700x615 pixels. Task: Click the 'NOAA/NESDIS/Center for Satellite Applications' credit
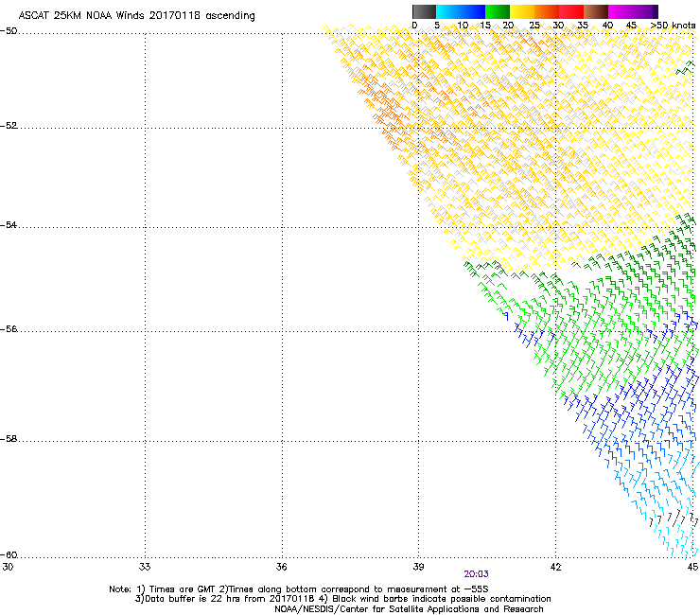[x=409, y=609]
